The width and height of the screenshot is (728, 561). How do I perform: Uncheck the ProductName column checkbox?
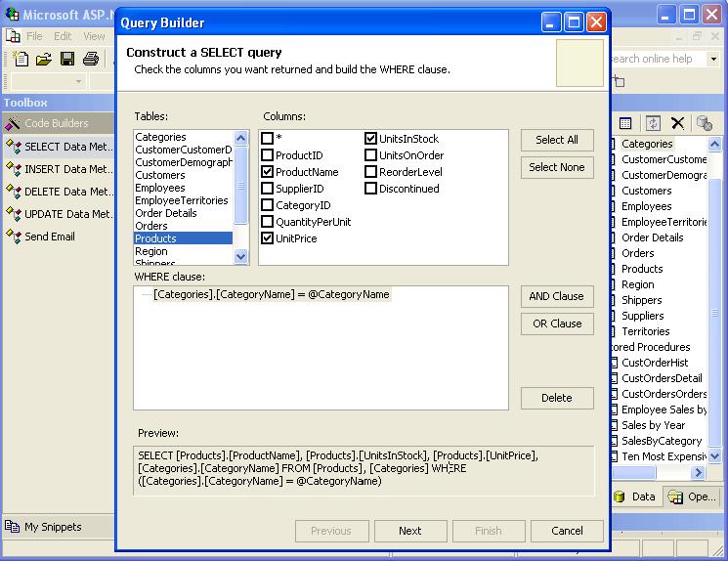click(x=267, y=171)
